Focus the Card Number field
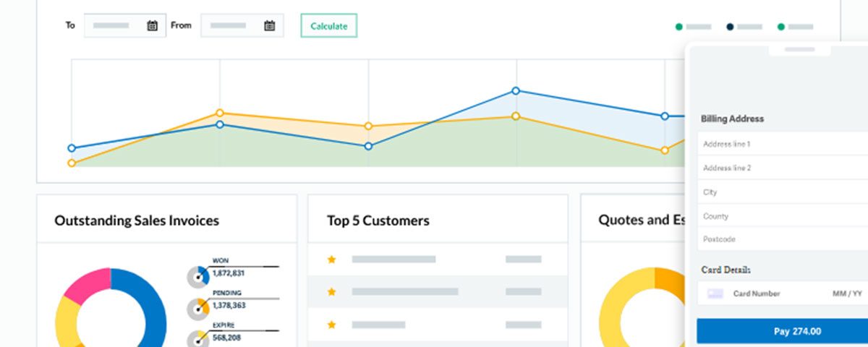The height and width of the screenshot is (347, 868). [x=757, y=294]
